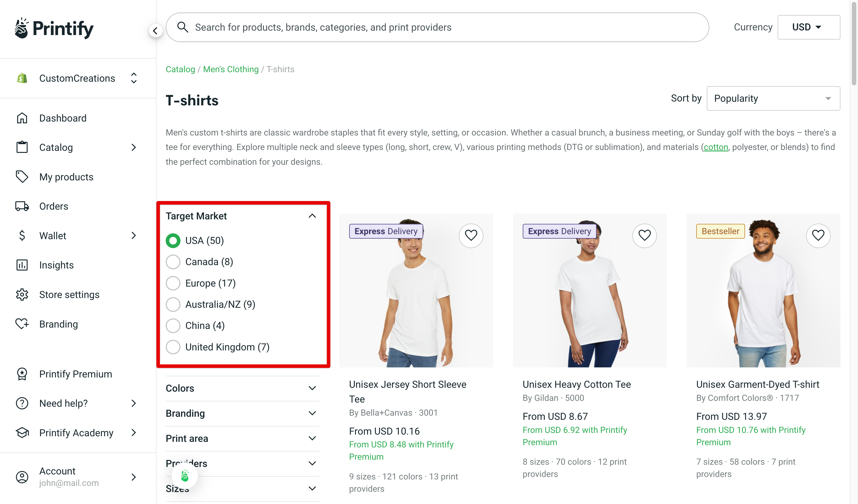858x504 pixels.
Task: Favorite the Unisex Jersey Short Sleeve Tee
Action: (x=471, y=235)
